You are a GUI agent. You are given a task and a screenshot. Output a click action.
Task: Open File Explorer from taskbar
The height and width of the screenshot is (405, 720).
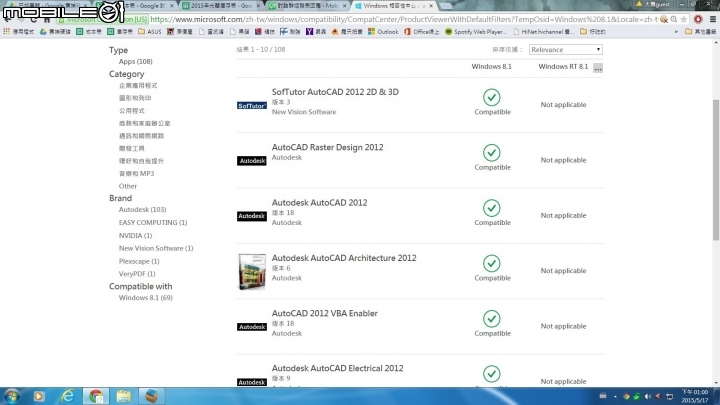124,396
